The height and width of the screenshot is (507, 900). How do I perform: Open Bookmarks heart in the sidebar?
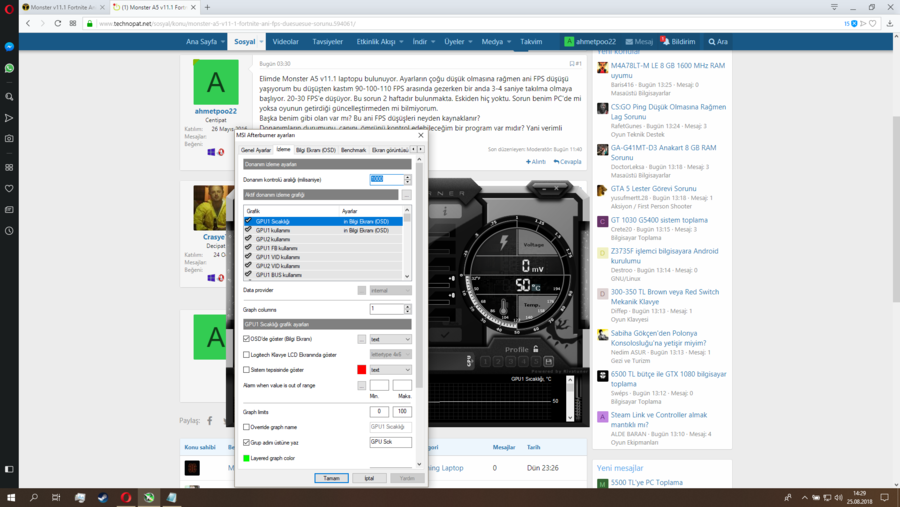pyautogui.click(x=9, y=188)
